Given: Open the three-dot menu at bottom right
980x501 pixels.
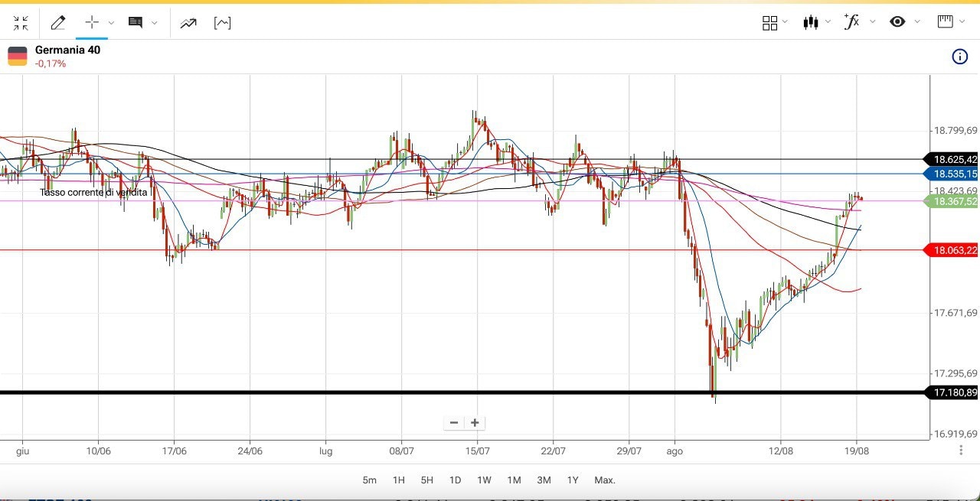Looking at the screenshot, I should pyautogui.click(x=961, y=451).
